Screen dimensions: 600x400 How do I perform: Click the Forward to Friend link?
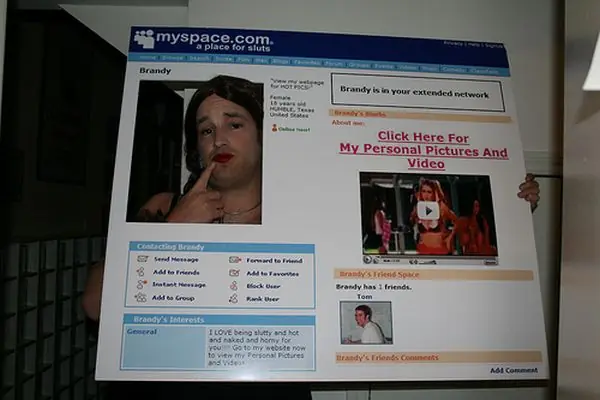pyautogui.click(x=274, y=260)
